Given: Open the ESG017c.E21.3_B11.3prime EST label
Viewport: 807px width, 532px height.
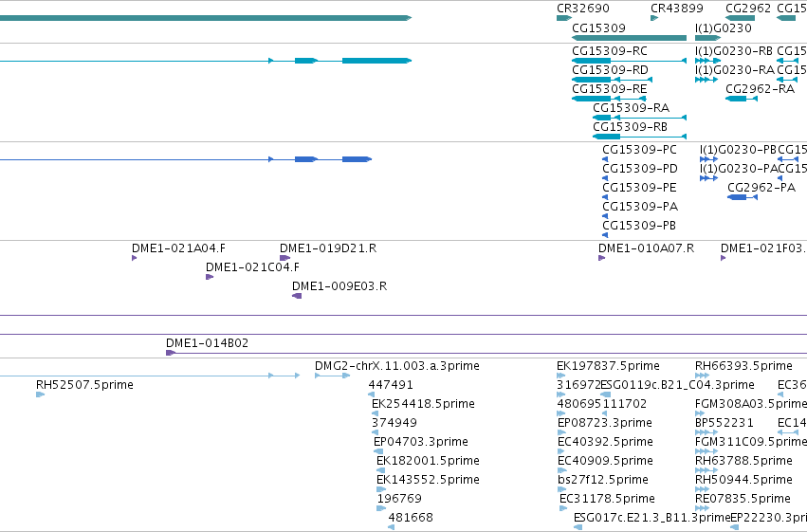Looking at the screenshot, I should (652, 518).
